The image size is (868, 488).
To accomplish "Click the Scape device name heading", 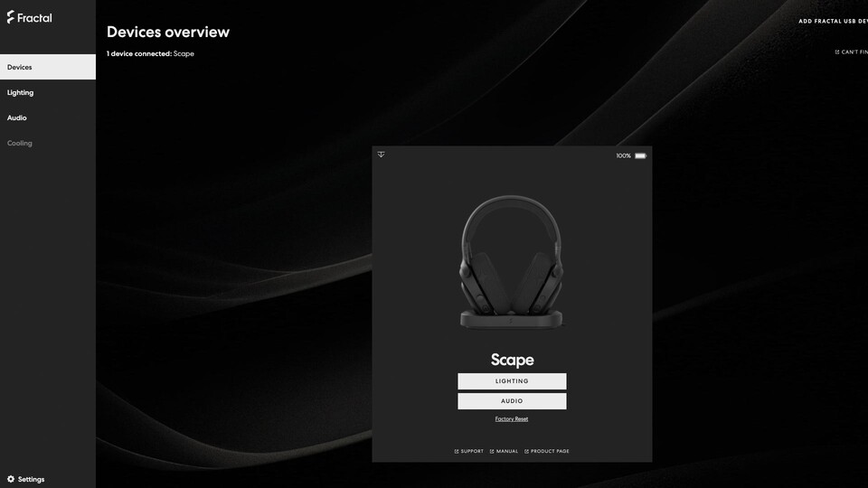I will pyautogui.click(x=512, y=361).
